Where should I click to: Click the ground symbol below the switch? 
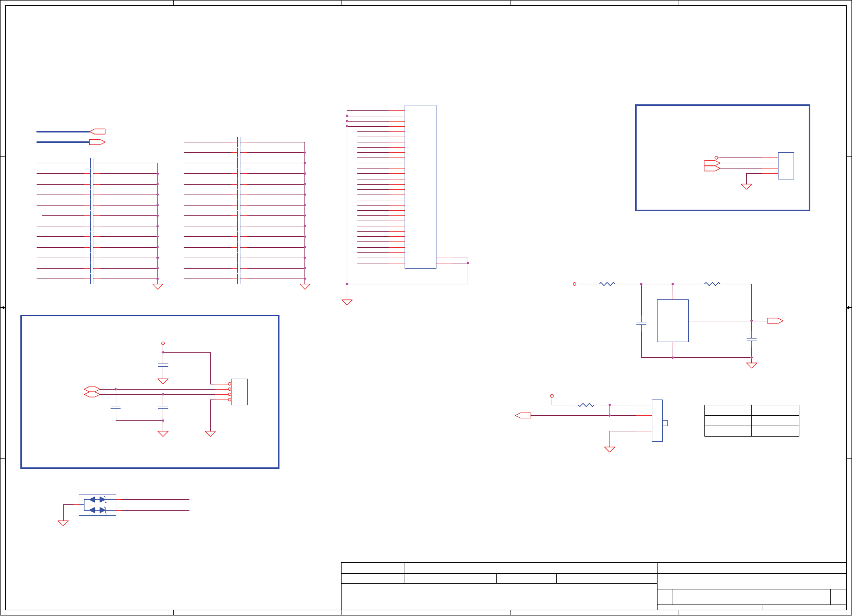610,449
